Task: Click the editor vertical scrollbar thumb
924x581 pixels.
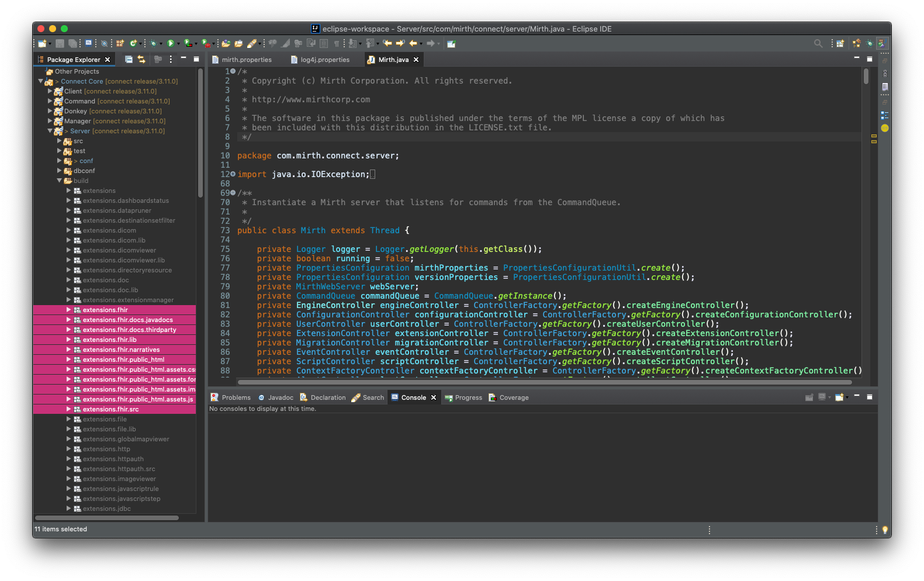Action: tap(866, 76)
